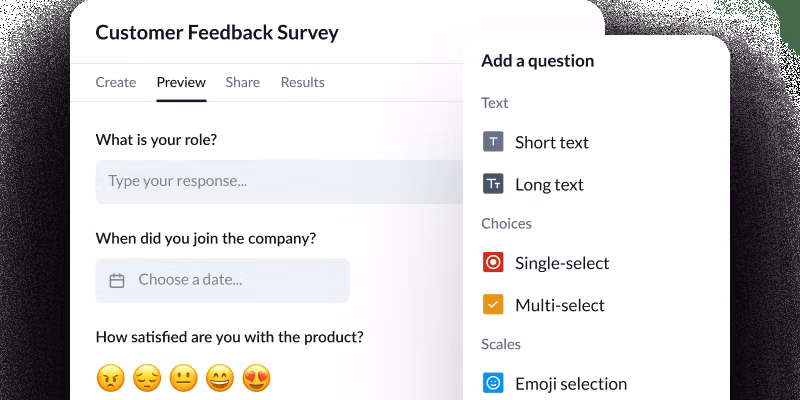800x400 pixels.
Task: Add a Multi-select question
Action: click(x=559, y=304)
